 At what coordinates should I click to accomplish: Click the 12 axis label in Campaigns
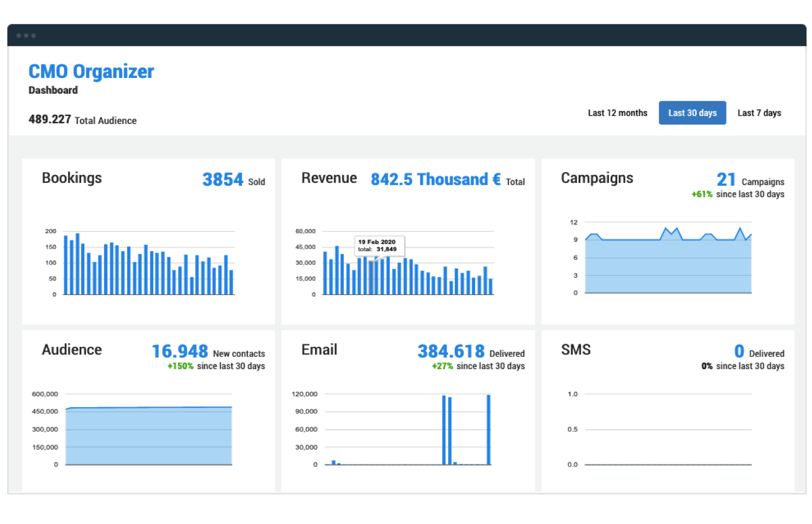pos(574,222)
